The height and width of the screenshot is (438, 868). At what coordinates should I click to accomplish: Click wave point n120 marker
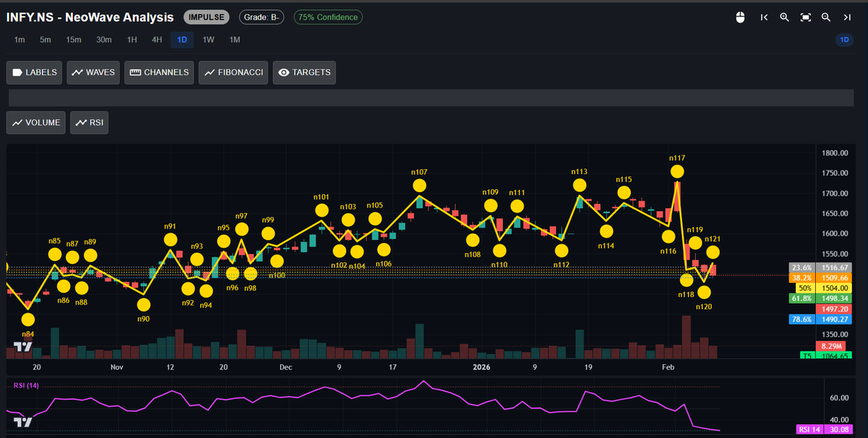click(704, 292)
